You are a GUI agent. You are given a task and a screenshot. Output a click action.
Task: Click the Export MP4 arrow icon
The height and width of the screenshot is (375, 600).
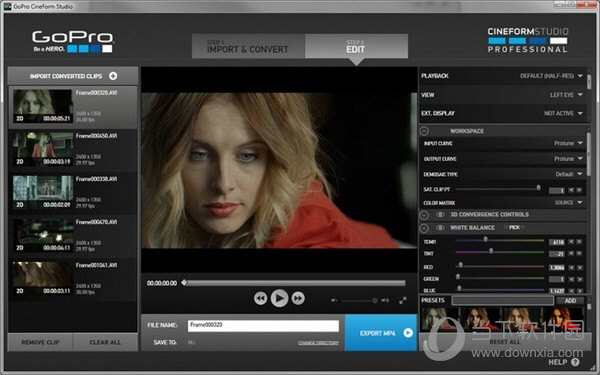tap(408, 333)
